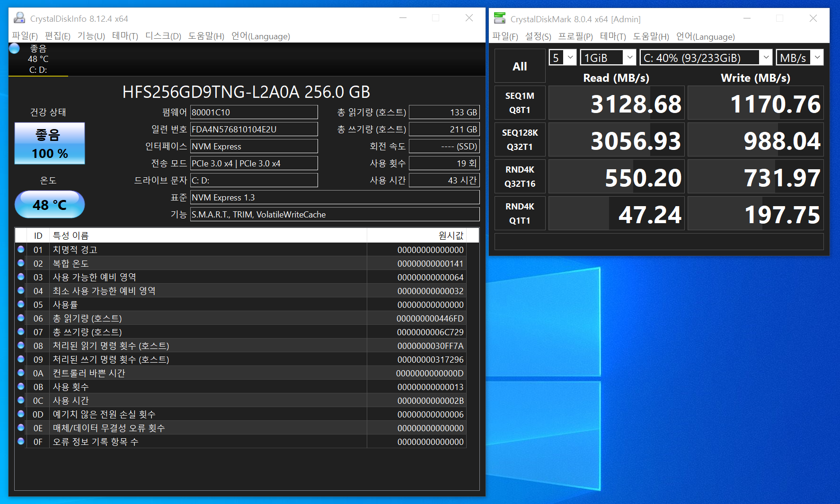Screen dimensions: 840x504
Task: Click the SEQ1M read result 3128.68
Action: 616,103
